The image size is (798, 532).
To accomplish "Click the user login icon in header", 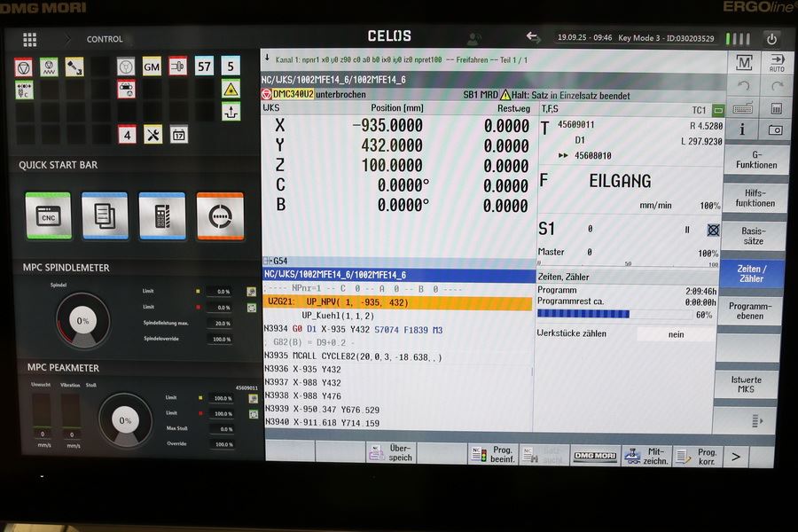I will tap(474, 37).
